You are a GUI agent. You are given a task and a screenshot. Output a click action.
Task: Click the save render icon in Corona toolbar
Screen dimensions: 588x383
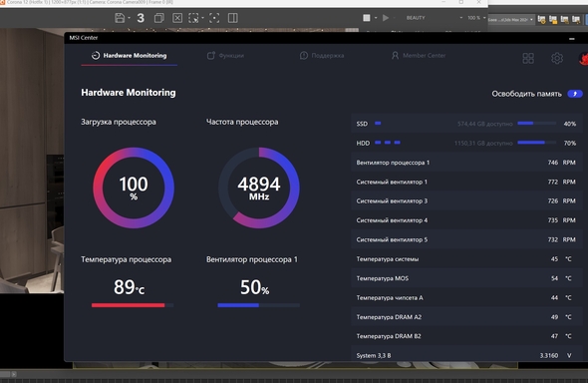pos(120,18)
